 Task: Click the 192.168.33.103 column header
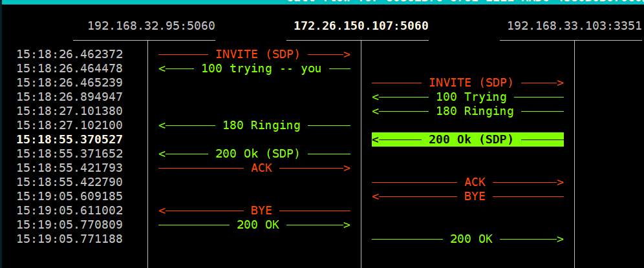pos(574,26)
